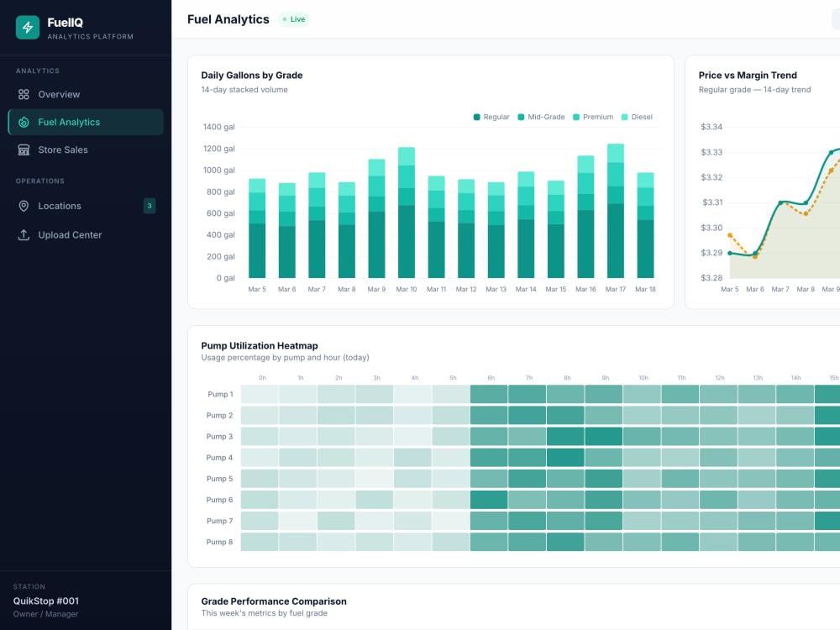Click Pump 3 heatmap cell at 9h
This screenshot has width=840, height=630.
[x=604, y=437]
